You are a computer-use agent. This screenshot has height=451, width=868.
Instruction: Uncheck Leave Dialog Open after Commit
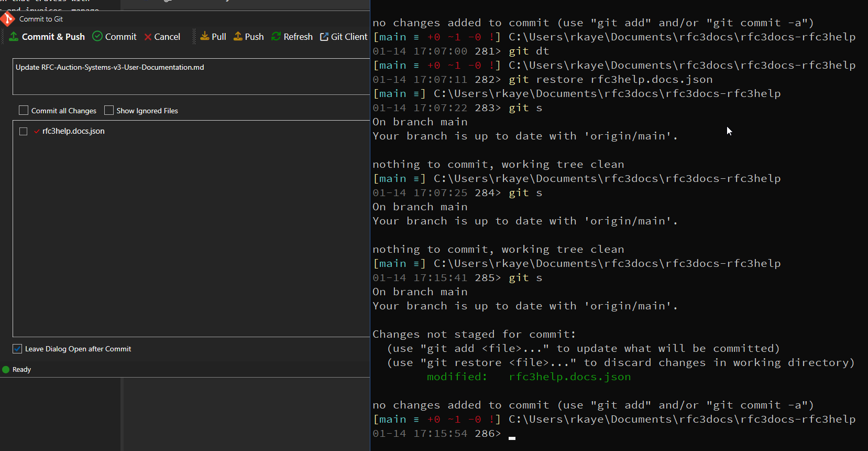pyautogui.click(x=17, y=349)
